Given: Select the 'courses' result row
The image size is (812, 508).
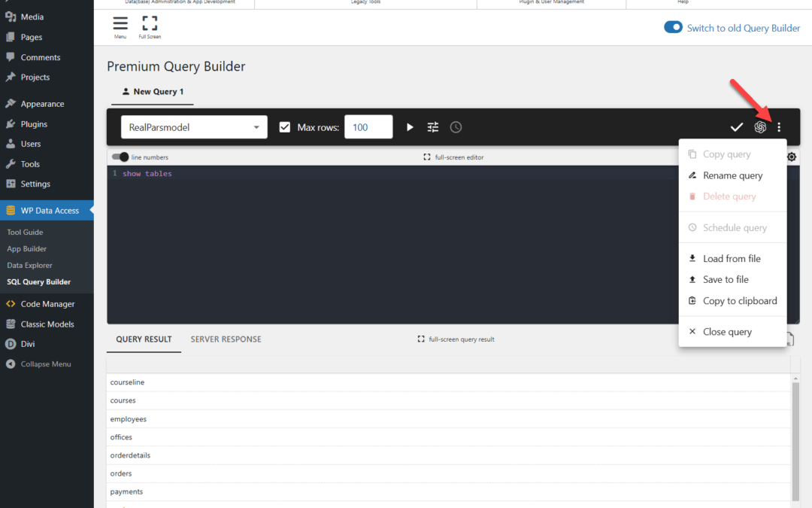Looking at the screenshot, I should (x=448, y=400).
